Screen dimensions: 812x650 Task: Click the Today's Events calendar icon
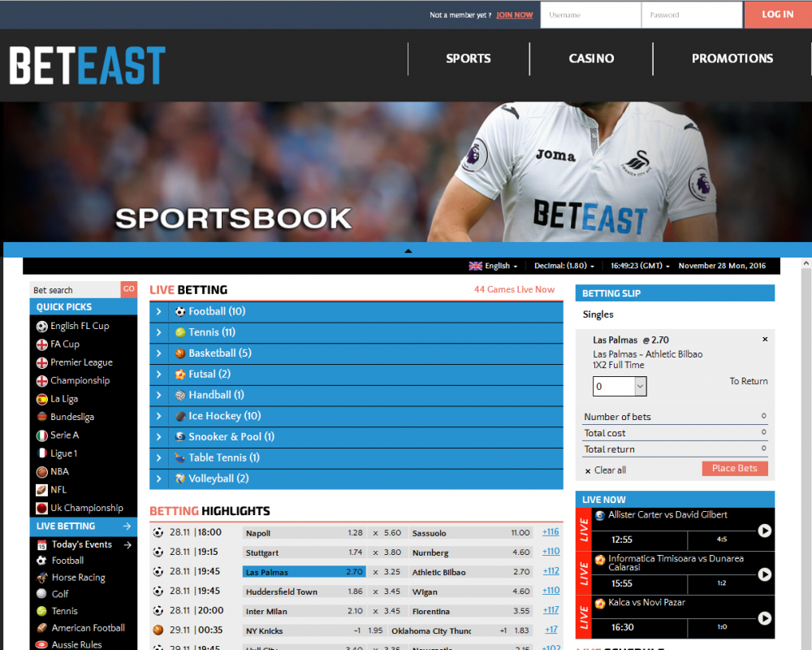tap(42, 544)
